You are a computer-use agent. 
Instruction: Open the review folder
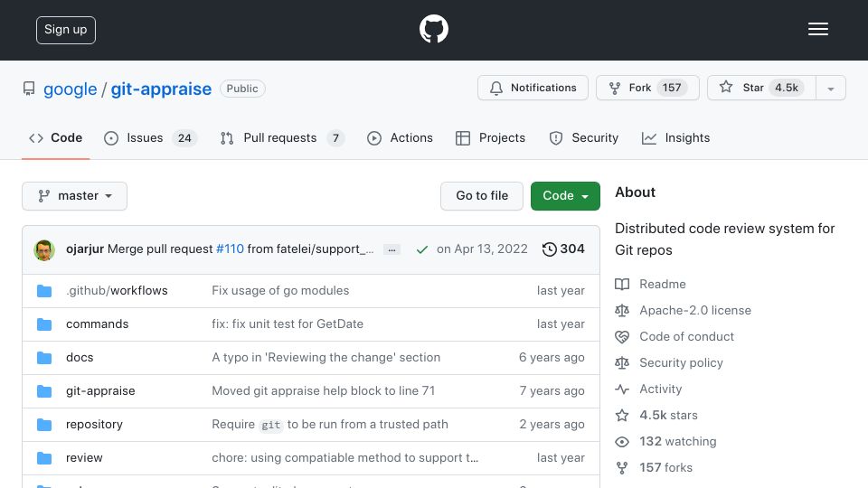[84, 457]
